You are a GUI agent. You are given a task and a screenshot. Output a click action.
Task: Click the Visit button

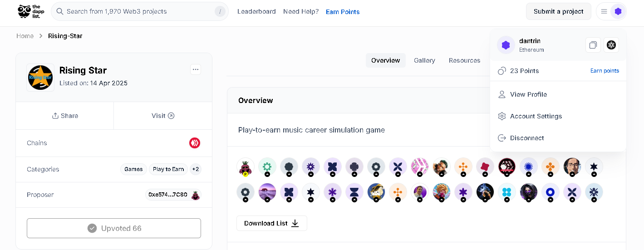[x=163, y=116]
